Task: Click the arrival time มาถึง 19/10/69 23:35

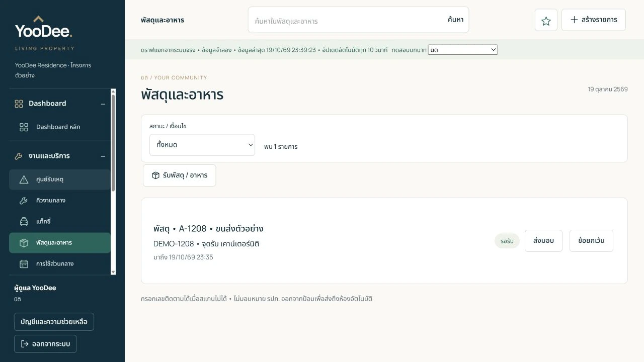Action: pyautogui.click(x=183, y=257)
